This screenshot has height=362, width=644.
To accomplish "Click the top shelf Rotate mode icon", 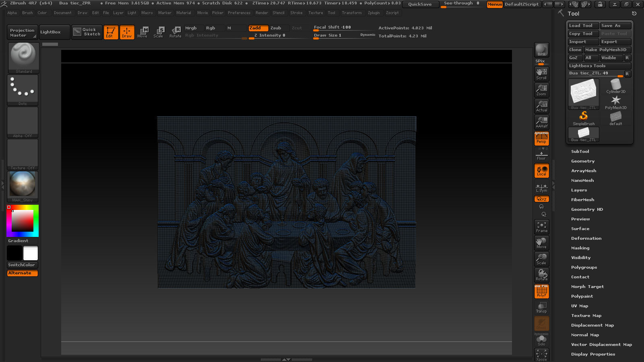I will coord(175,32).
